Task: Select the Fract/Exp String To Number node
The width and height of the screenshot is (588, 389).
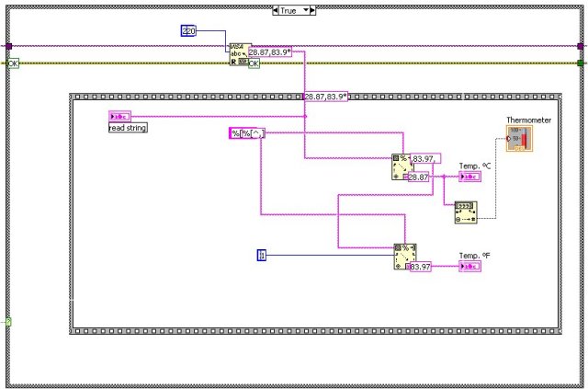Action: click(x=465, y=212)
